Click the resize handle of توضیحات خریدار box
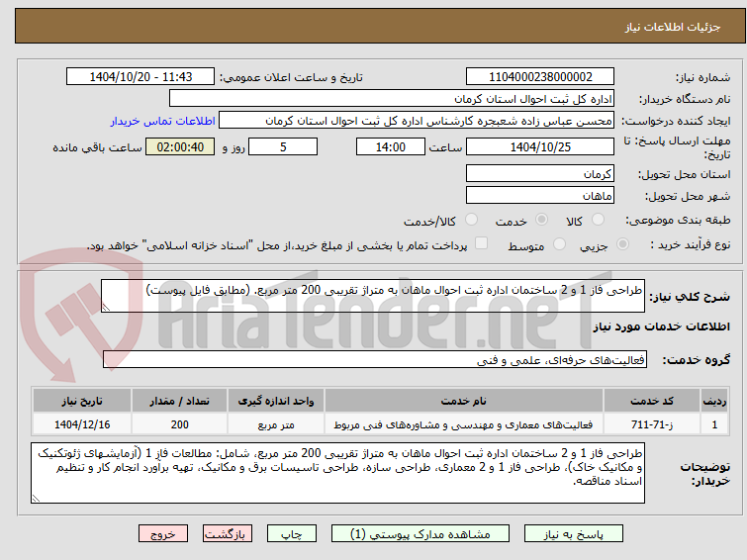 pos(36,498)
